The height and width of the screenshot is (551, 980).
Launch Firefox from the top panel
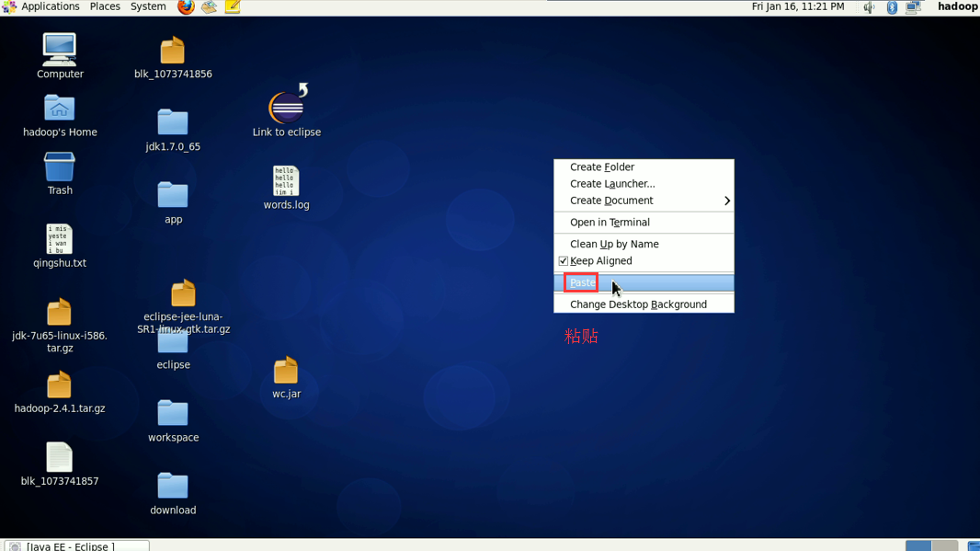[186, 6]
